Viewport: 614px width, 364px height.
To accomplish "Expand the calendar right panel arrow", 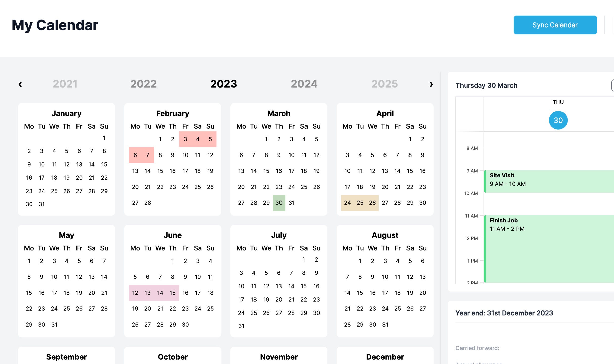I will 612,85.
